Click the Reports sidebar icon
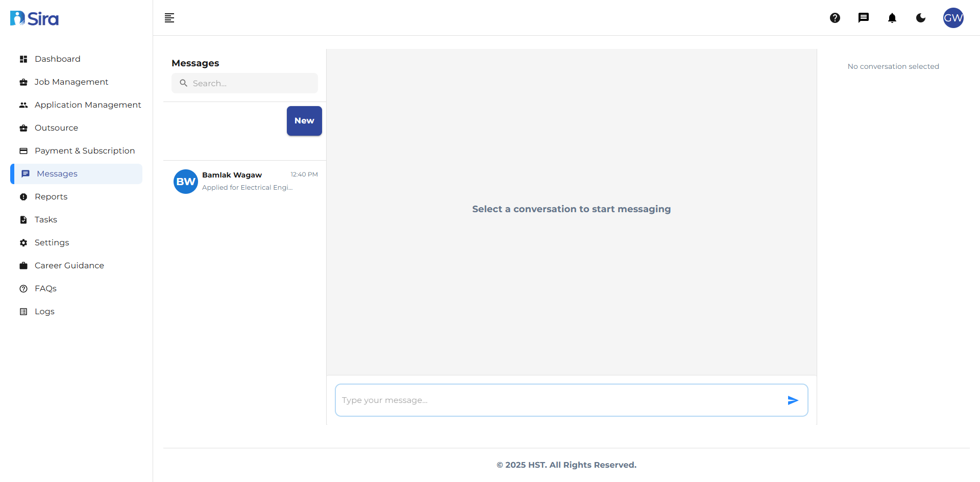980x482 pixels. 23,196
